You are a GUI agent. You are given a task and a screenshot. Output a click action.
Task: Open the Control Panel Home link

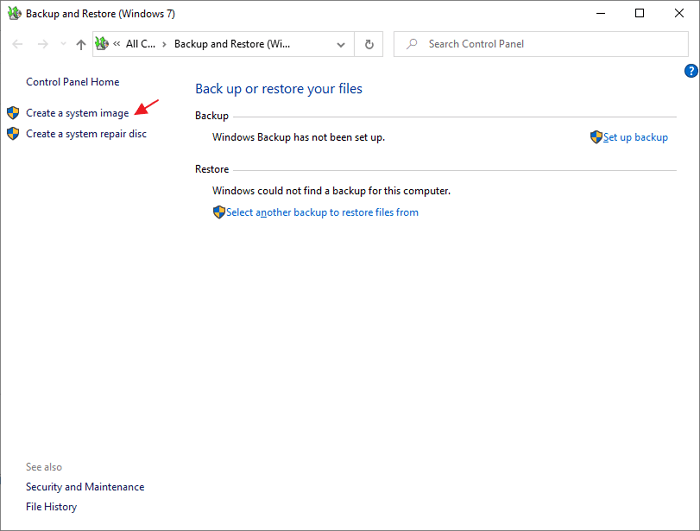click(x=72, y=82)
